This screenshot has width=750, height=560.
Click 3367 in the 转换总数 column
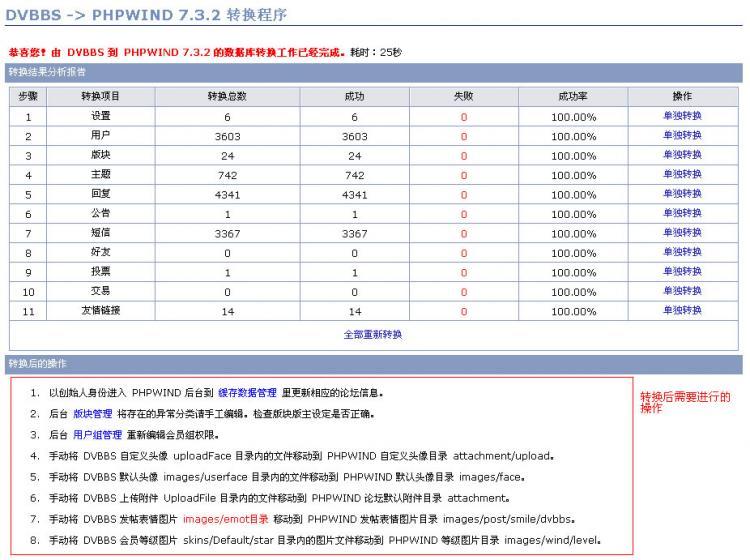(227, 234)
